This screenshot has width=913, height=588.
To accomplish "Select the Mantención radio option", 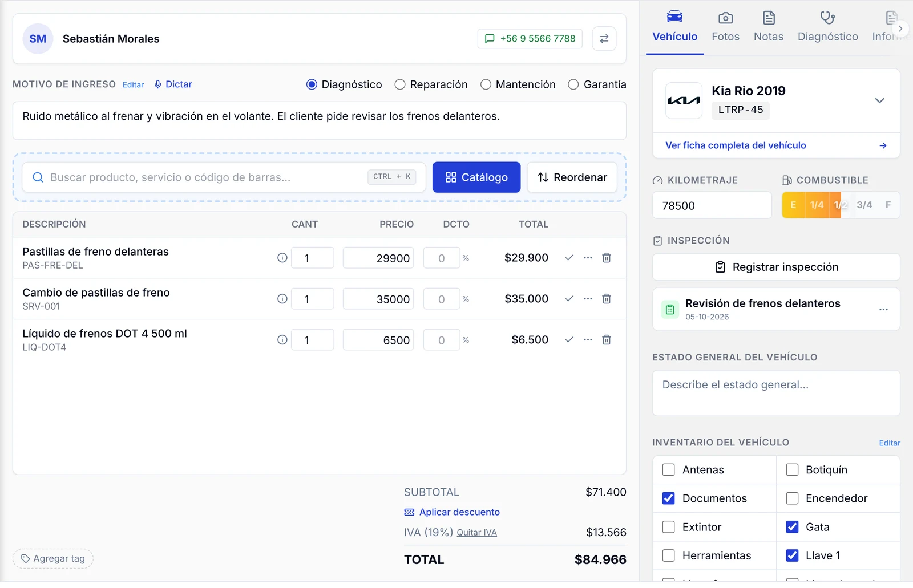I will [x=486, y=84].
